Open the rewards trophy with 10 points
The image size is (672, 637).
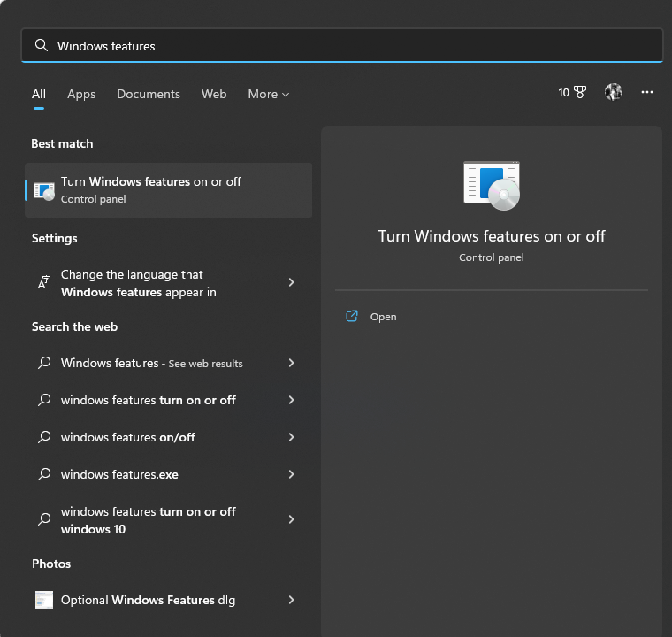pos(572,92)
